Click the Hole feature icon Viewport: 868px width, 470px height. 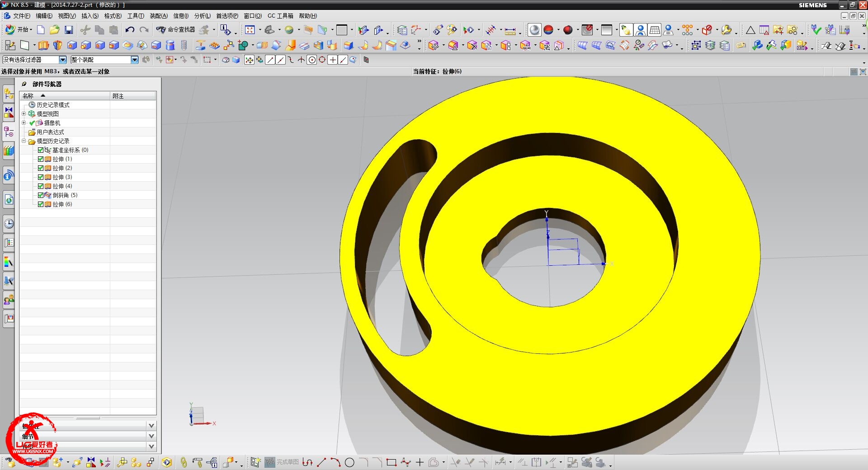pos(72,45)
